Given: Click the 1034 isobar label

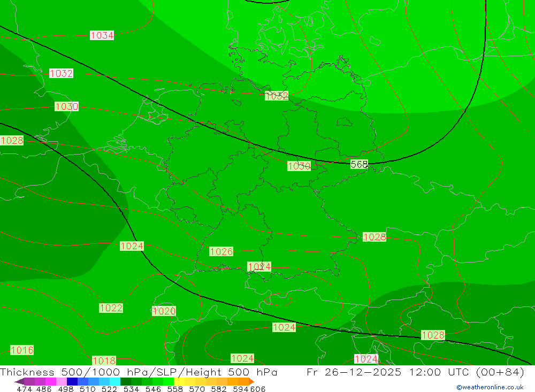Looking at the screenshot, I should point(102,35).
